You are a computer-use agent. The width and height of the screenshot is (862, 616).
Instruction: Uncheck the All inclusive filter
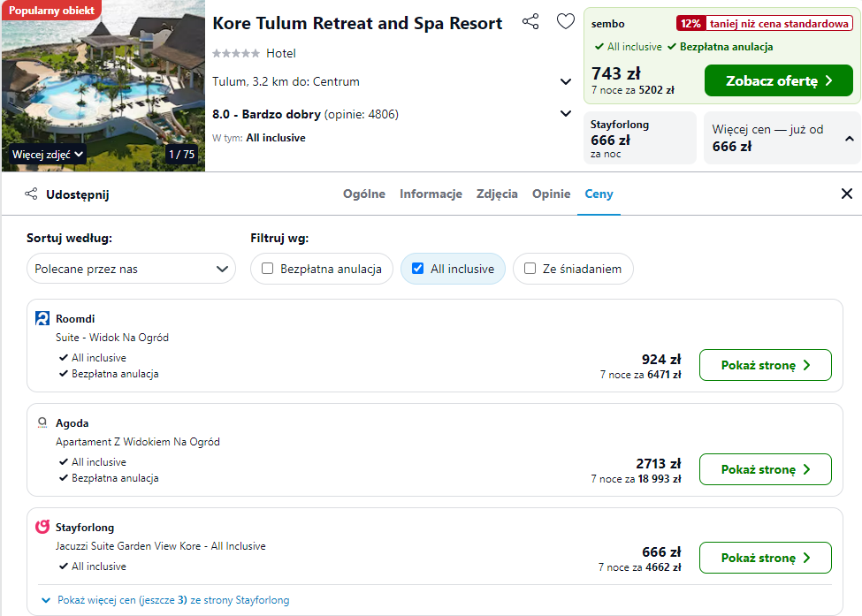(418, 268)
